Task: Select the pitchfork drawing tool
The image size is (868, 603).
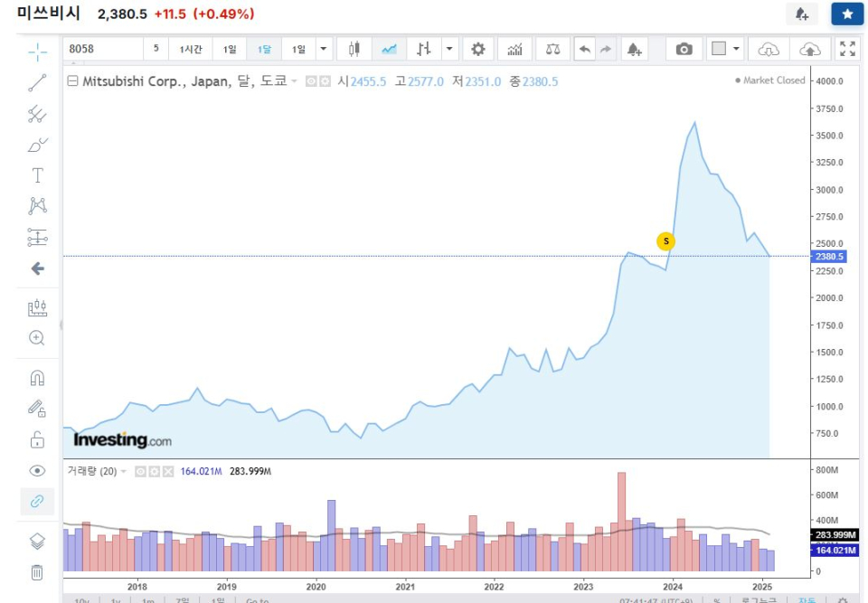Action: pos(37,114)
